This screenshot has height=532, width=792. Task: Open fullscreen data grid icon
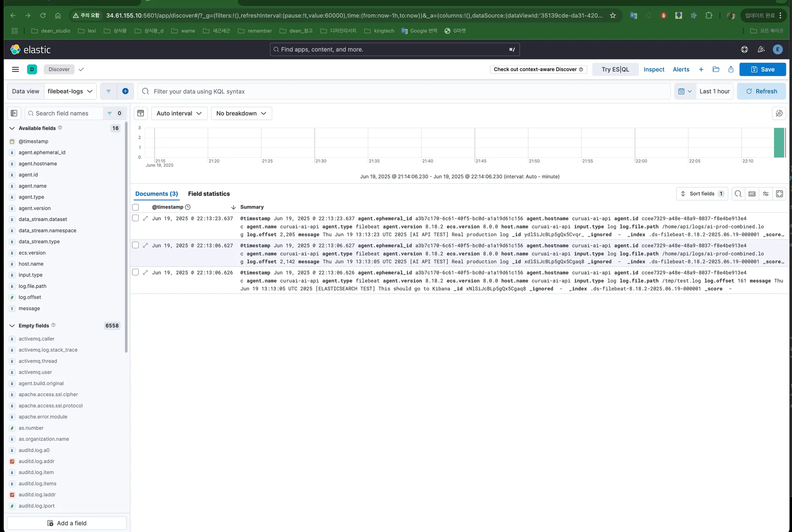(x=779, y=194)
